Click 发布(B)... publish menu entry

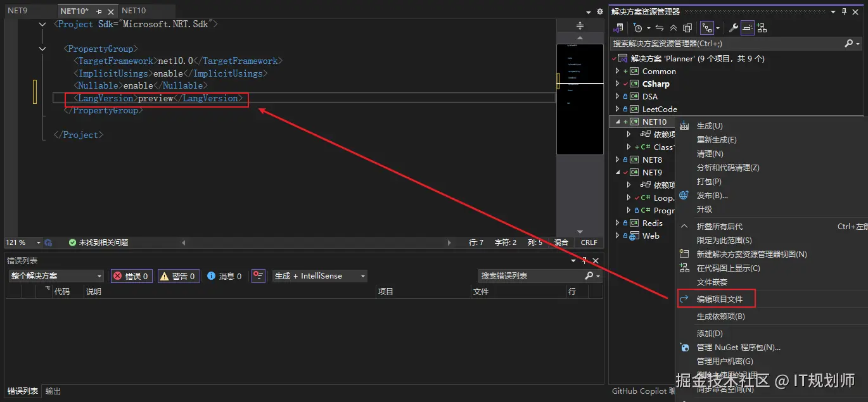(x=712, y=196)
